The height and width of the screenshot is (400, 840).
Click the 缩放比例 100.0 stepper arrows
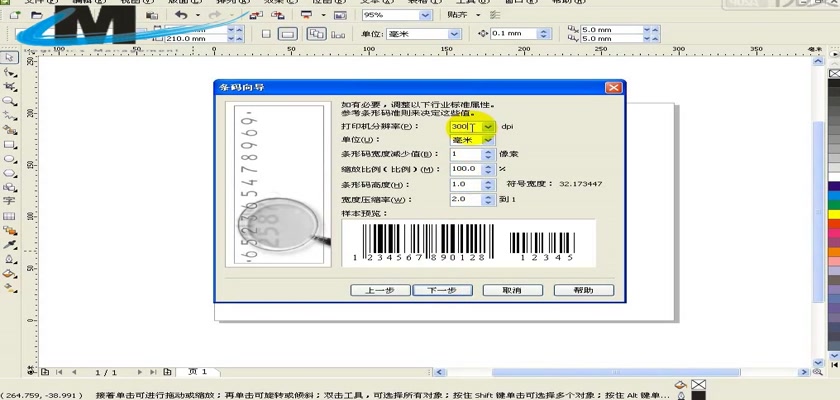[x=488, y=169]
